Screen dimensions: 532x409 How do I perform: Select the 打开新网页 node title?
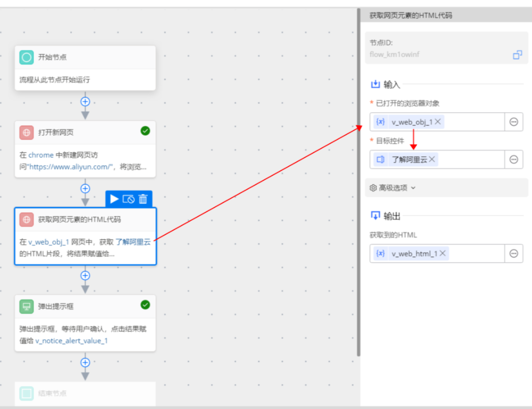[56, 132]
